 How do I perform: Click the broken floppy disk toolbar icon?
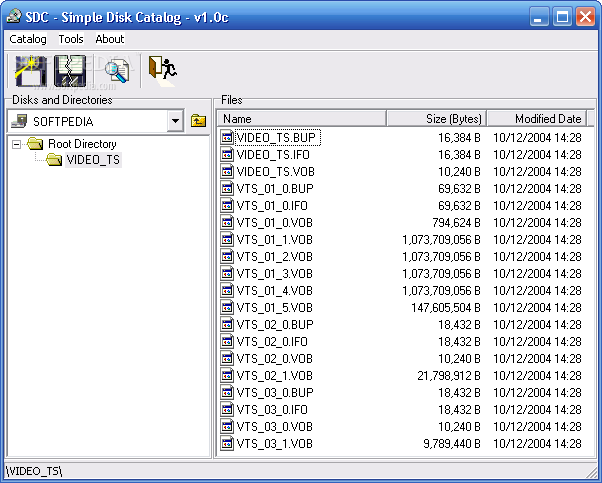(70, 71)
